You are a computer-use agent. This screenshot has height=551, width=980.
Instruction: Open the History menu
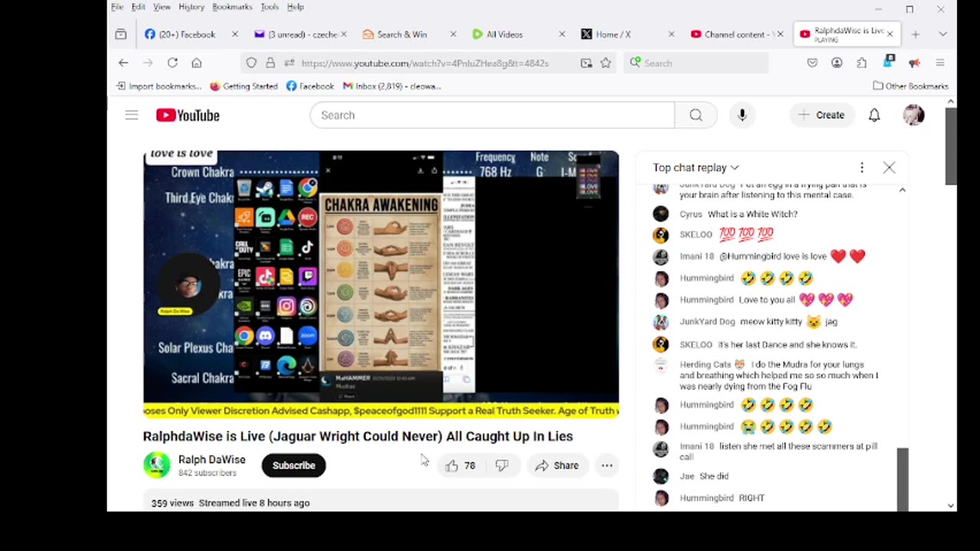click(191, 7)
